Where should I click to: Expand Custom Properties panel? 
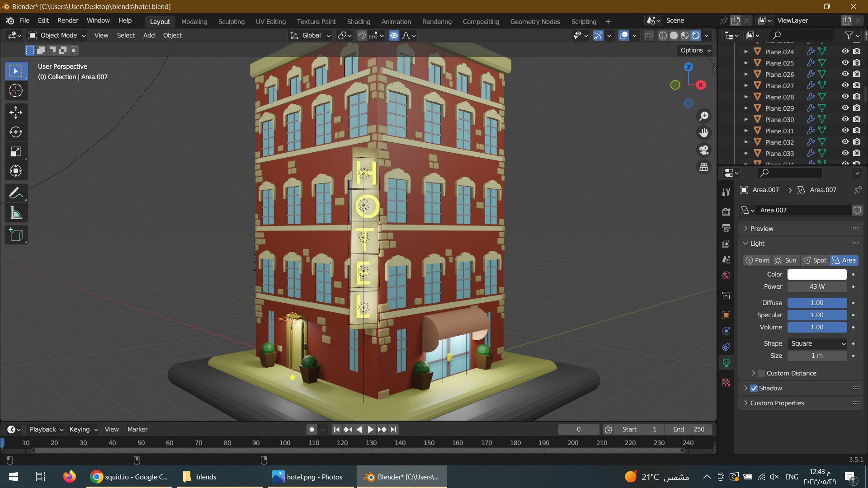coord(777,403)
